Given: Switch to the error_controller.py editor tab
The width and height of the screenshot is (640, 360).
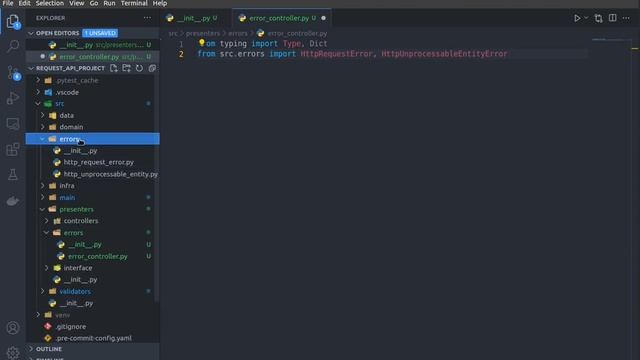Looking at the screenshot, I should click(x=281, y=18).
